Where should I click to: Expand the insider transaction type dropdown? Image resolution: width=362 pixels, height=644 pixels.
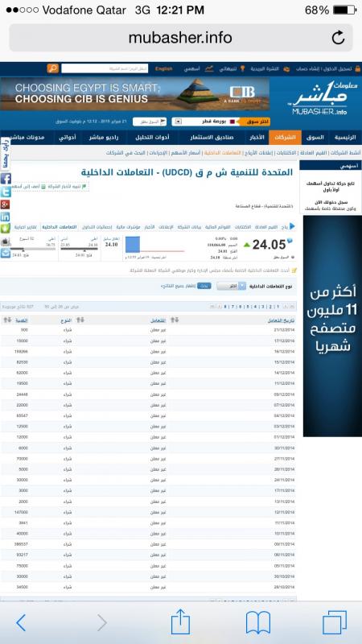pos(231,286)
